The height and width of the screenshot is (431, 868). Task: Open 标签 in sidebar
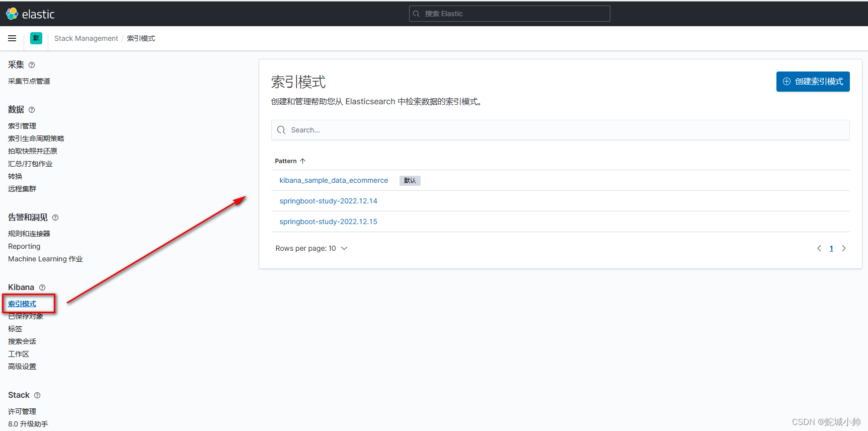tap(15, 329)
